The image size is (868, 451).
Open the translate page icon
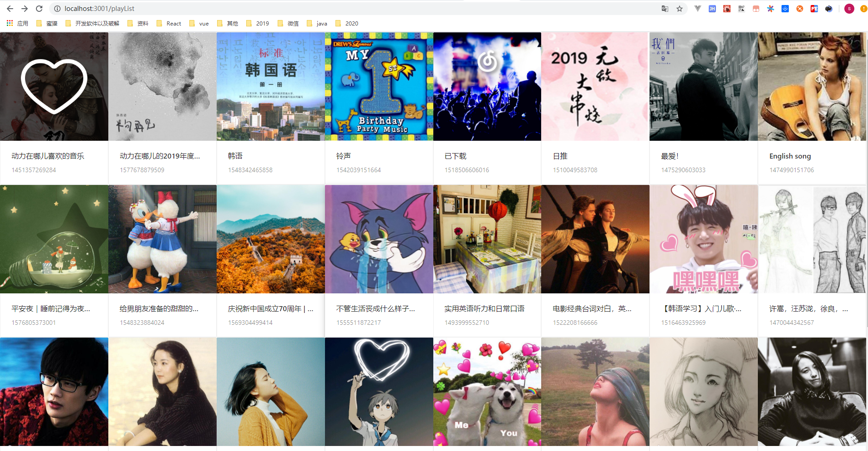coord(665,9)
